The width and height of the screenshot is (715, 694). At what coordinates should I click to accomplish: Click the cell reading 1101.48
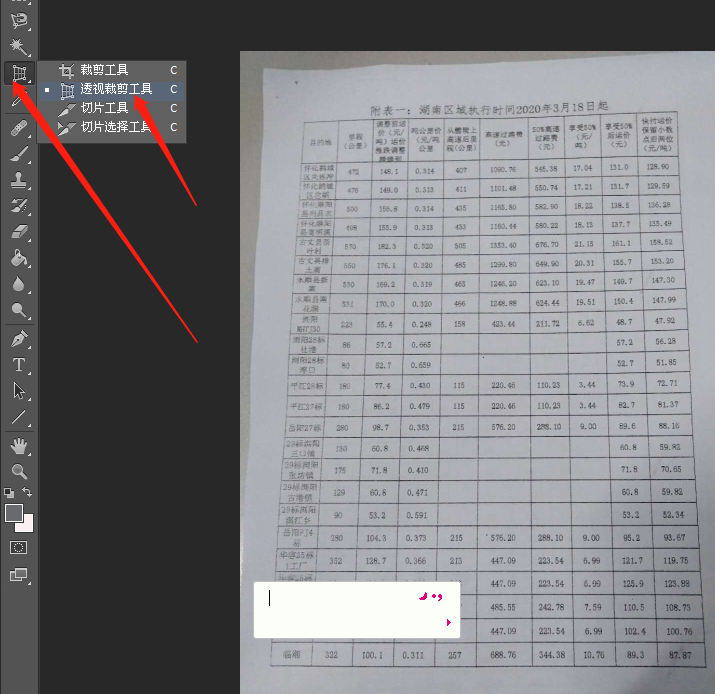coord(503,188)
